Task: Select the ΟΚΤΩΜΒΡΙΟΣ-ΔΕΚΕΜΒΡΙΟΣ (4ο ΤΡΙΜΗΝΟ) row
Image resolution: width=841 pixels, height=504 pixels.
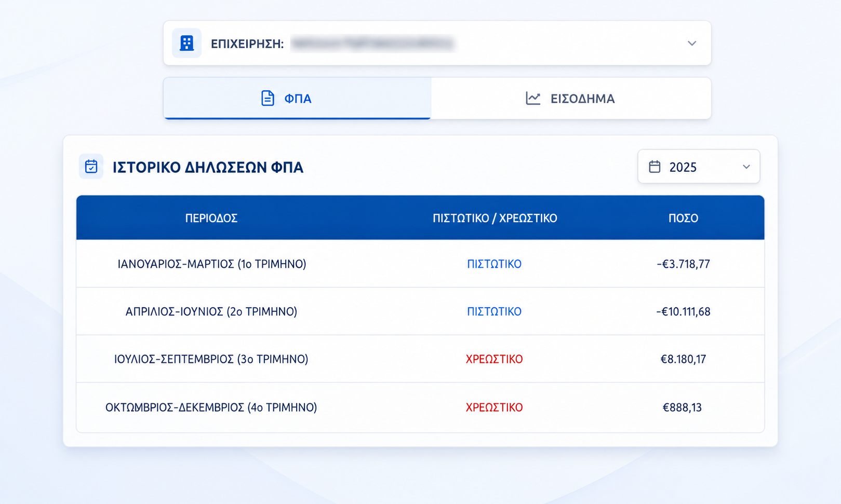Action: pos(420,407)
